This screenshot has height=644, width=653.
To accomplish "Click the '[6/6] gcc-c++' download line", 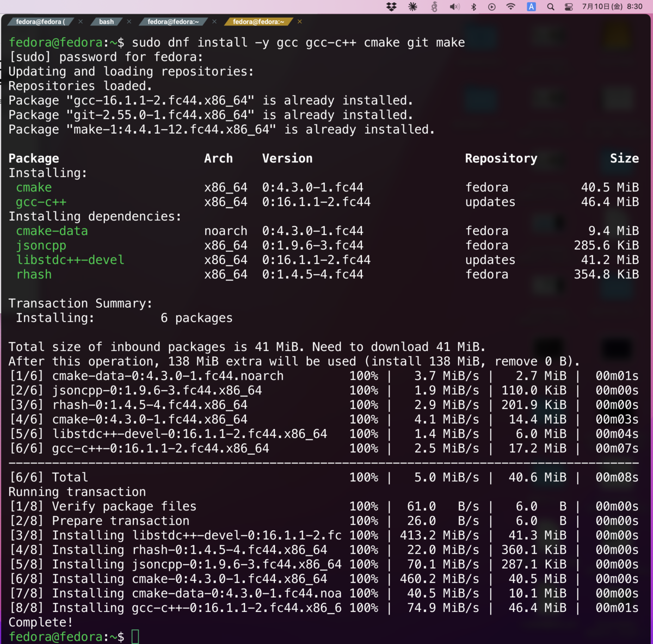I will click(324, 449).
